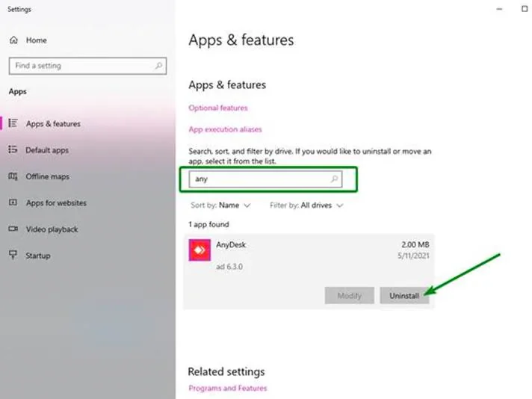
Task: Click the Apps & features sidebar icon
Action: coord(13,123)
